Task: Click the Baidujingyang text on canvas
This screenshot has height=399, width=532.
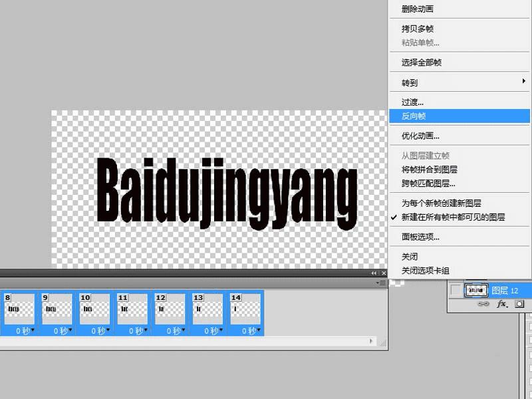Action: tap(227, 194)
